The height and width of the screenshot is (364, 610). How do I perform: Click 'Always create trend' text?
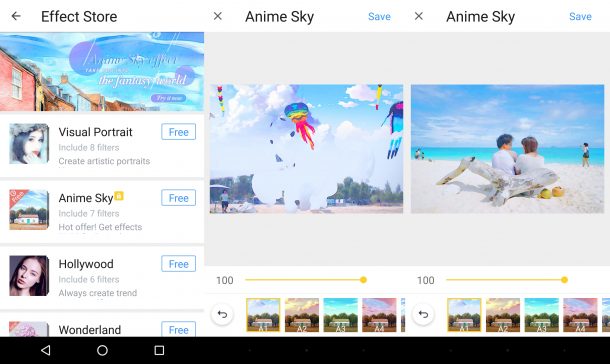point(98,293)
